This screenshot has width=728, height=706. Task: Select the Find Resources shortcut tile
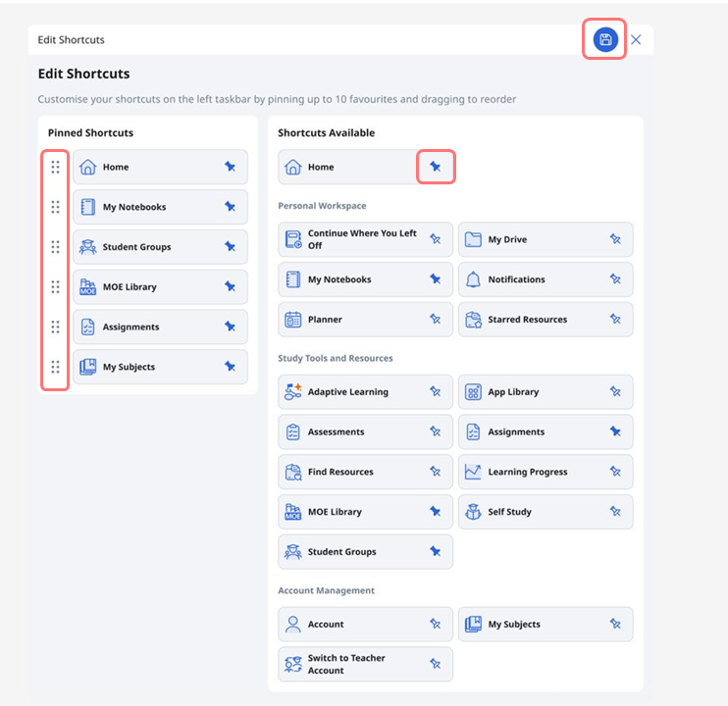(353, 472)
